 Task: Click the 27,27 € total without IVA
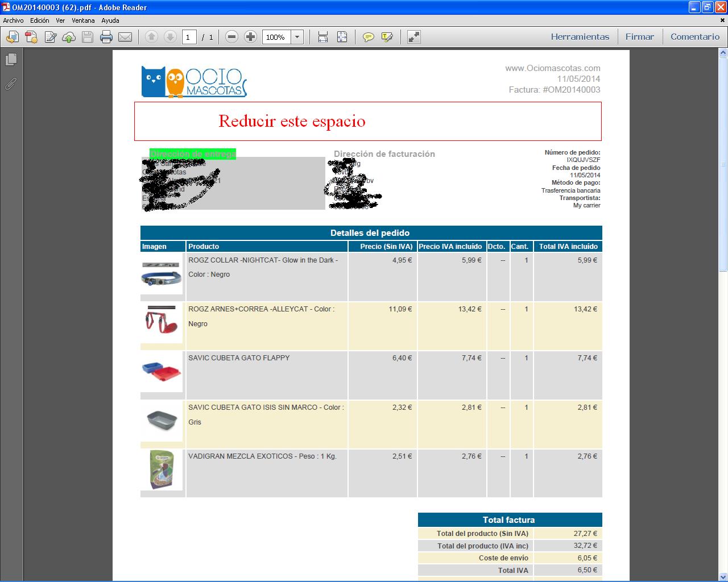click(585, 534)
